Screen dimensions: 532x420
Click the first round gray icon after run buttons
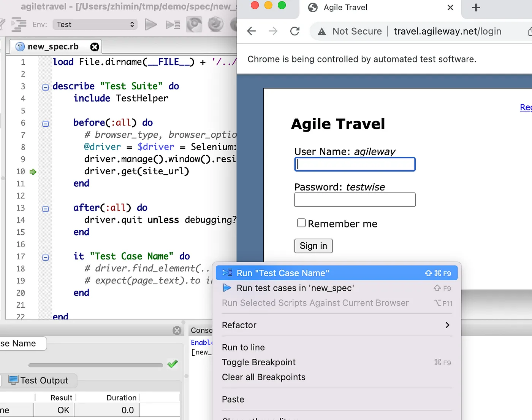click(194, 25)
